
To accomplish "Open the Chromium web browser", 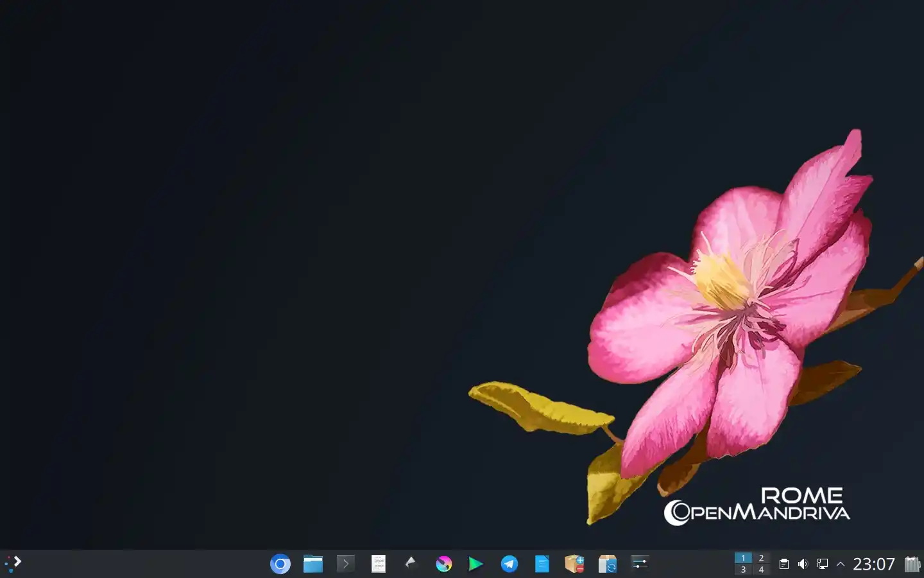I will (x=280, y=564).
